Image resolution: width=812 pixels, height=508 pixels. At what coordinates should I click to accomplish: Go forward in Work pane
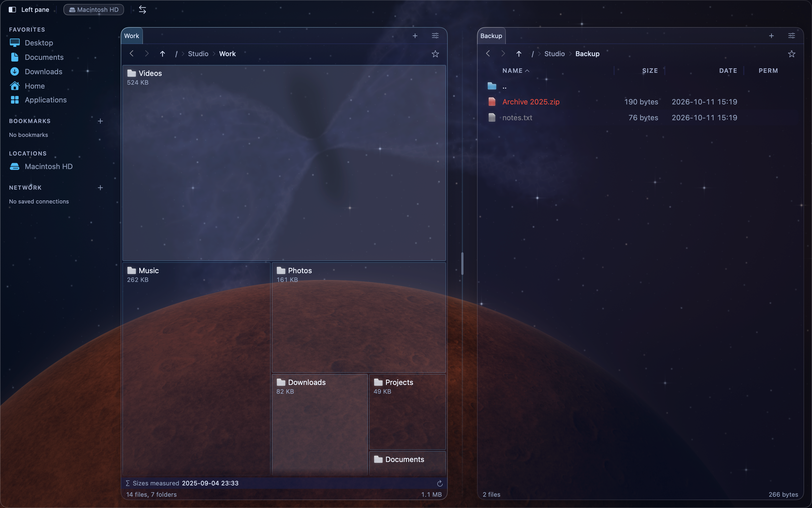click(147, 53)
